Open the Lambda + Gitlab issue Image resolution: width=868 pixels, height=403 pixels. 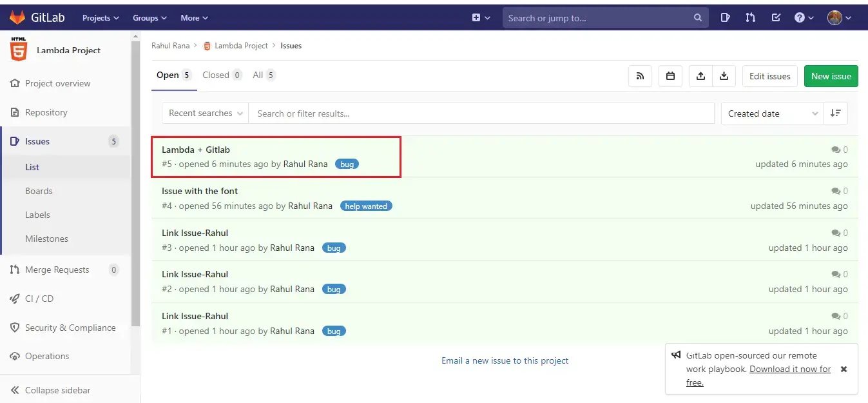[196, 150]
